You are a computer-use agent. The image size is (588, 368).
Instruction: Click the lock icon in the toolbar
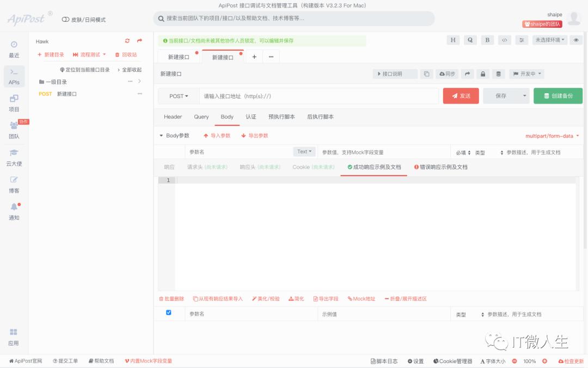pyautogui.click(x=483, y=74)
